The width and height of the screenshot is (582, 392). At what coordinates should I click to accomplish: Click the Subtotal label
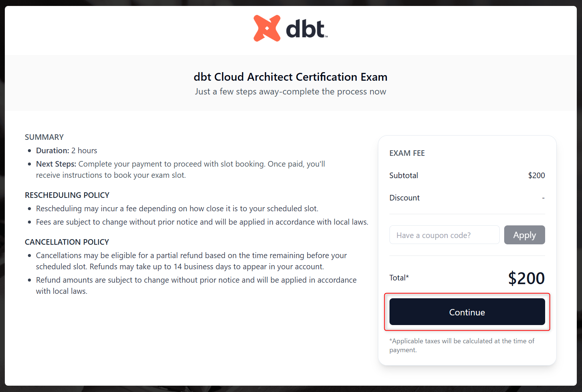404,175
